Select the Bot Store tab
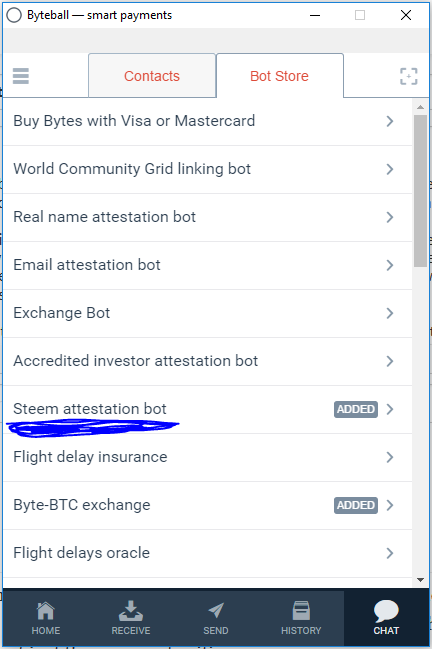Viewport: 432px width, 649px height. click(279, 76)
